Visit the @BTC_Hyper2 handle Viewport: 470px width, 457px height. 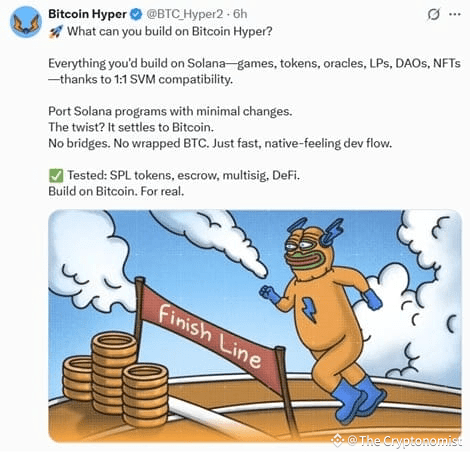(x=185, y=14)
